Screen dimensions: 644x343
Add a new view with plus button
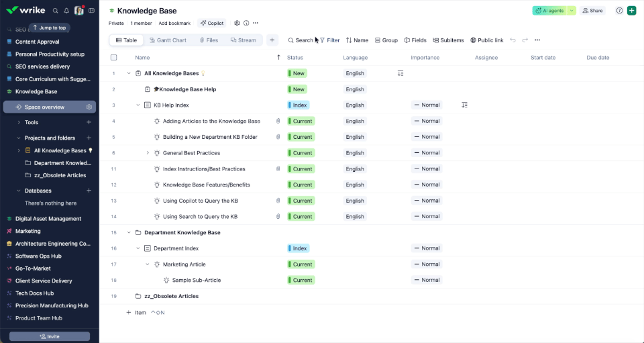[272, 40]
